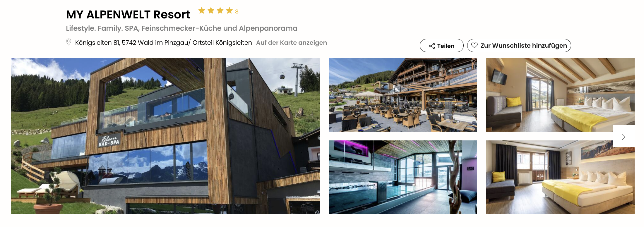Open the indoor pool photo with purple lighting
The width and height of the screenshot is (644, 227).
tap(403, 177)
